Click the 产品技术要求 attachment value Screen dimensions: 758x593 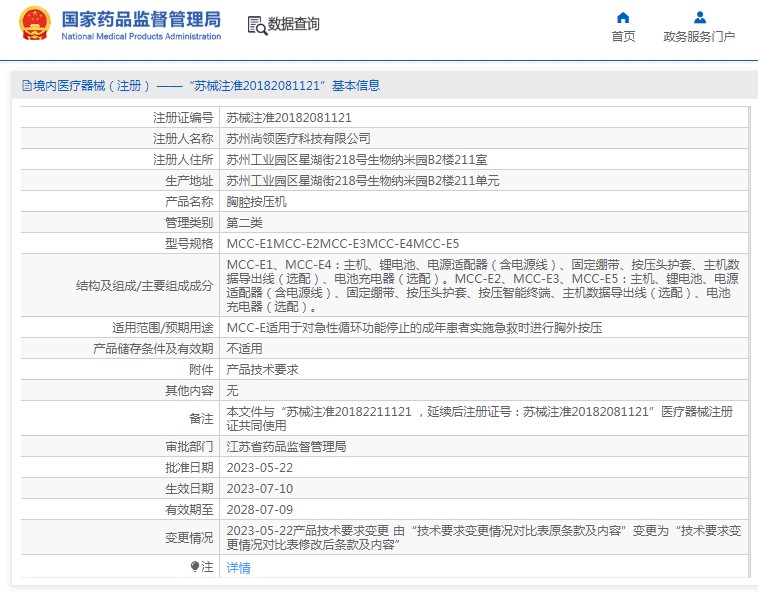(262, 369)
